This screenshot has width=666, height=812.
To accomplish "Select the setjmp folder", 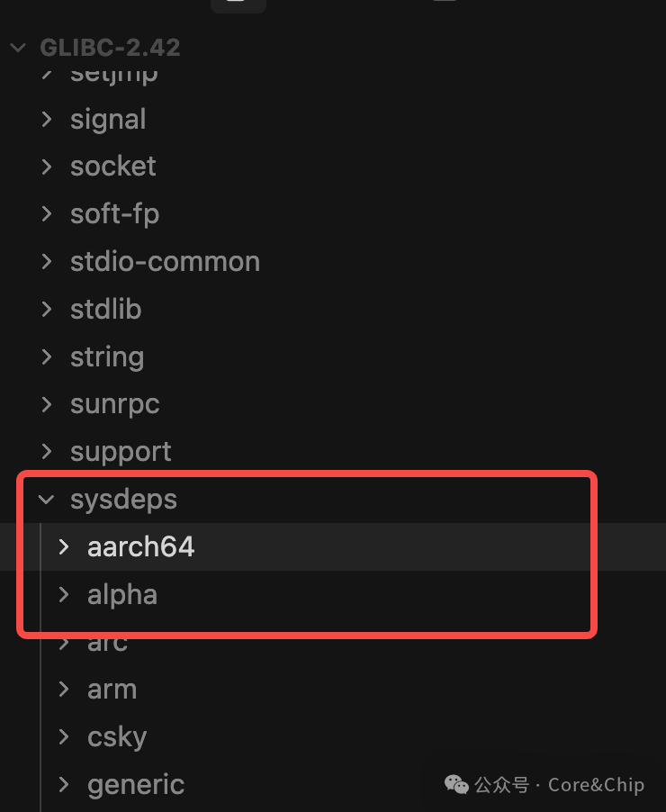I will [x=113, y=72].
